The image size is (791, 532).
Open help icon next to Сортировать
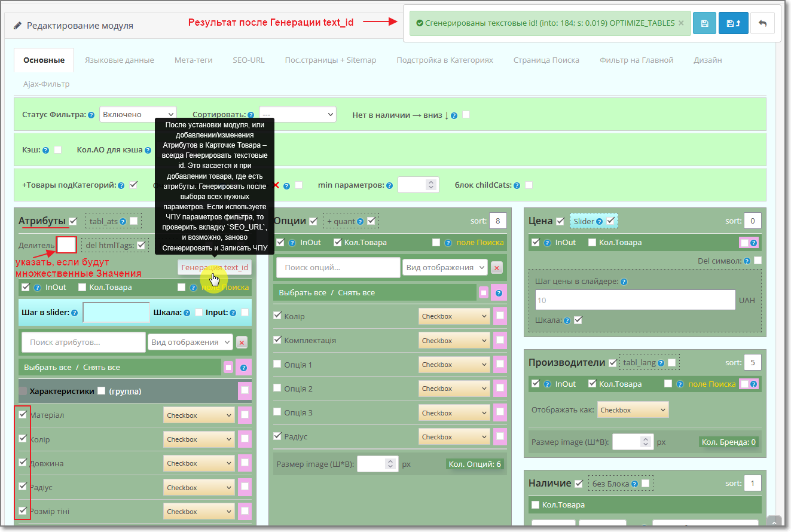(251, 115)
